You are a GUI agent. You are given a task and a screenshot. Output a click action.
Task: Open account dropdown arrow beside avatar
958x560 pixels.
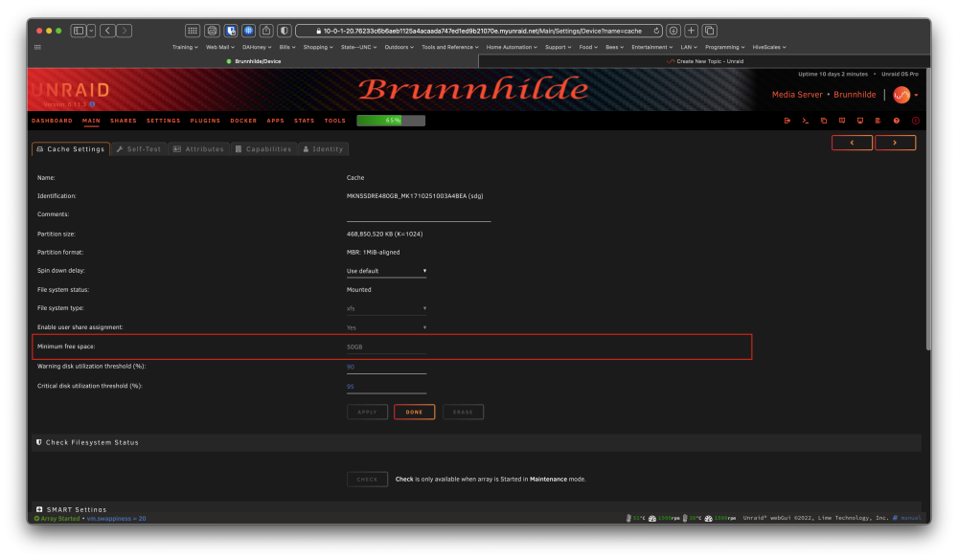coord(916,96)
